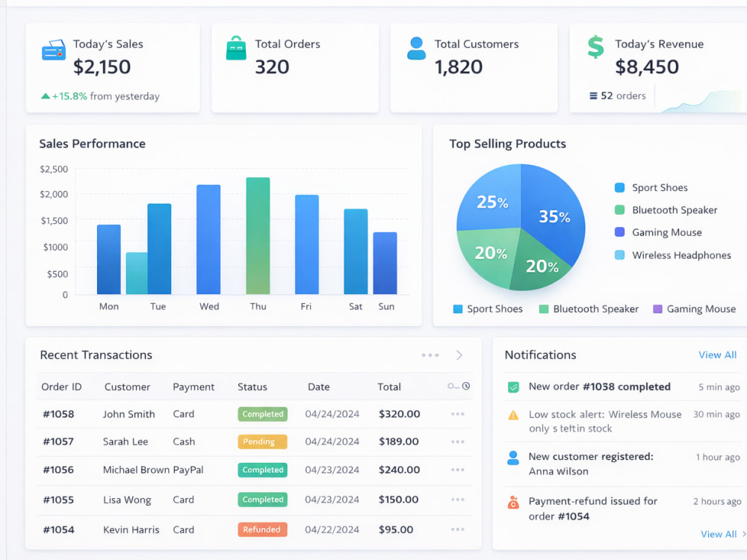Open row actions for order #1056
This screenshot has height=560, width=747.
click(457, 470)
